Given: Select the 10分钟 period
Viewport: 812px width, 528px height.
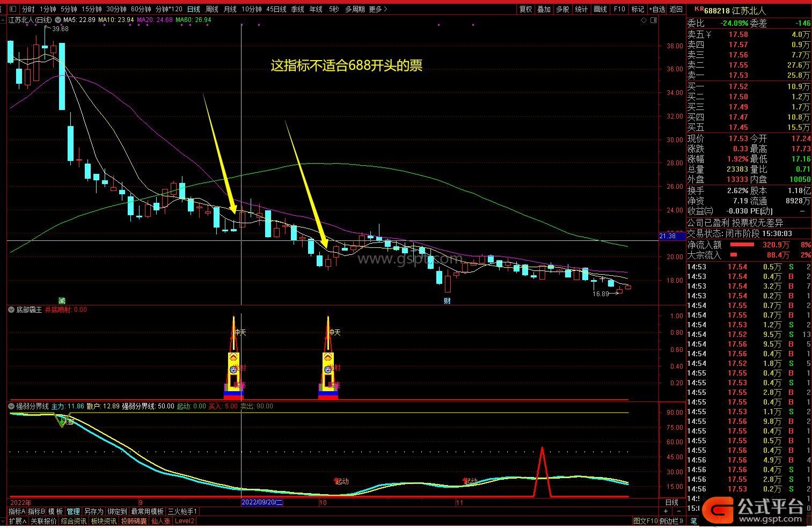Looking at the screenshot, I should 251,9.
